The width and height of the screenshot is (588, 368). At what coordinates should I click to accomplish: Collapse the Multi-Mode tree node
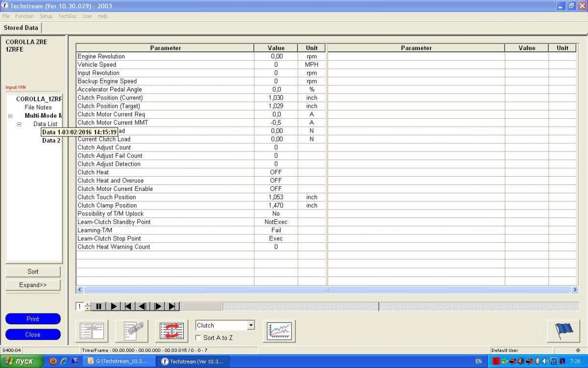point(10,116)
